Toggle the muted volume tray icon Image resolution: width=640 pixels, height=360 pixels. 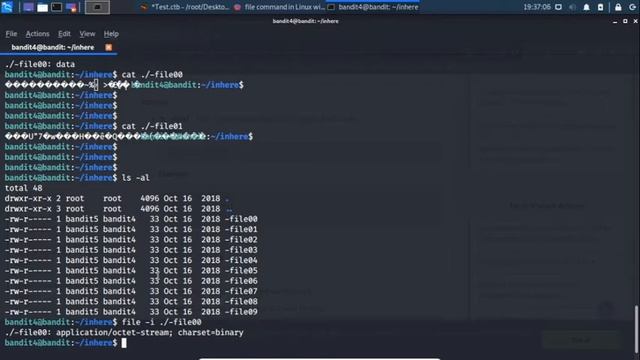pos(572,7)
